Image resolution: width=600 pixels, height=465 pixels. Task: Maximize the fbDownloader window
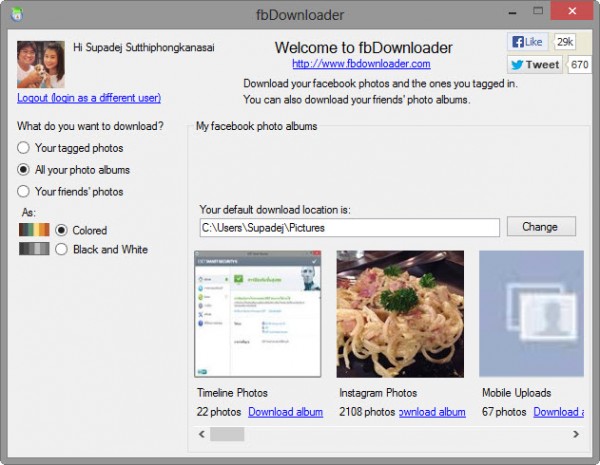pyautogui.click(x=538, y=11)
